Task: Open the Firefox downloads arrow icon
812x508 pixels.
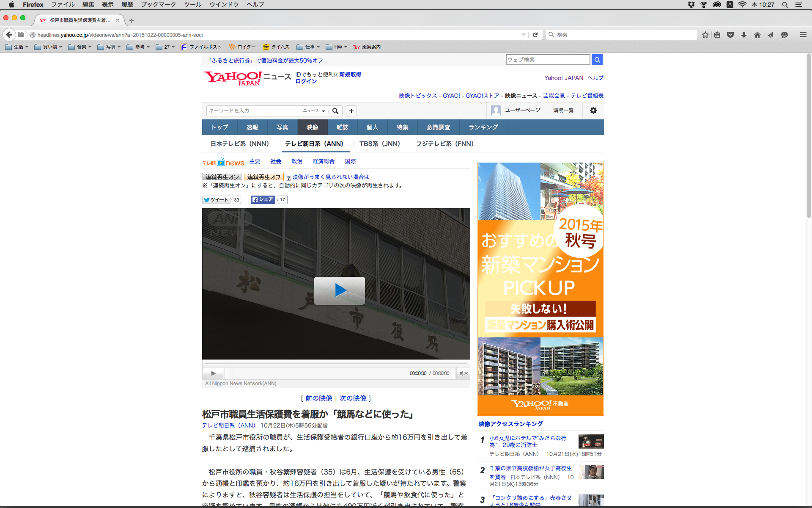Action: [744, 35]
